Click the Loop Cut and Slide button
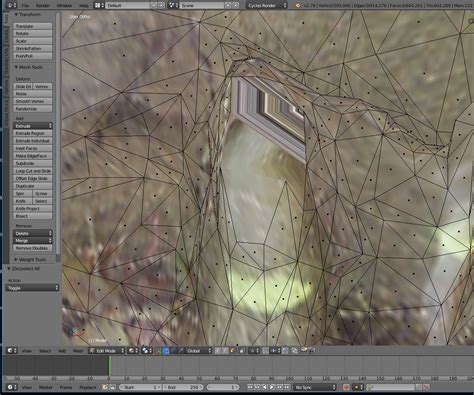 pos(33,171)
